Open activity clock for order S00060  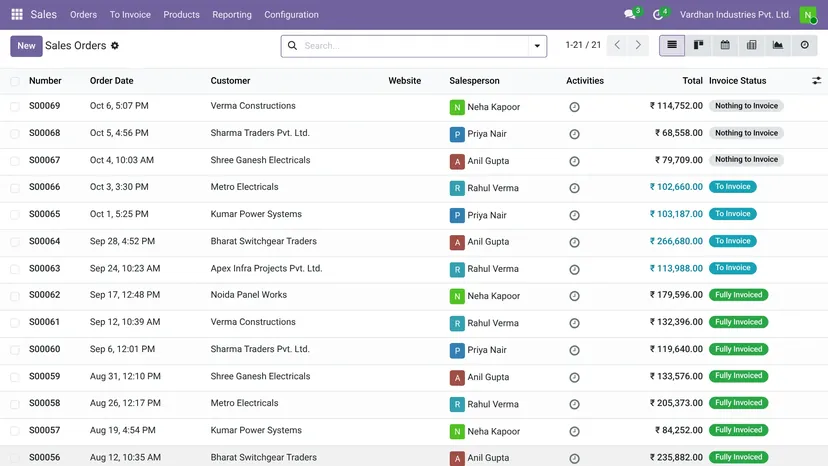575,350
